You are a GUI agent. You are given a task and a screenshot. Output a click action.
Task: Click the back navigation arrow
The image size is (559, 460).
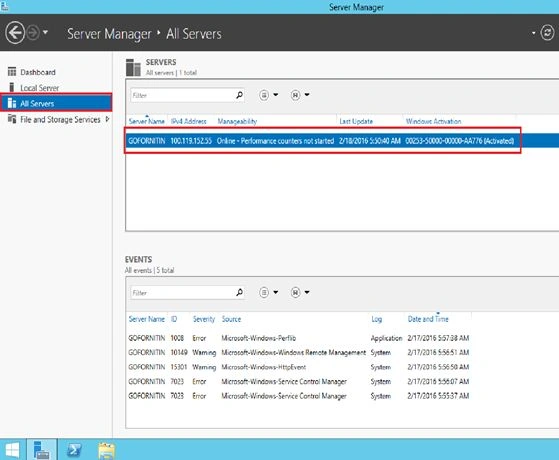pyautogui.click(x=15, y=33)
